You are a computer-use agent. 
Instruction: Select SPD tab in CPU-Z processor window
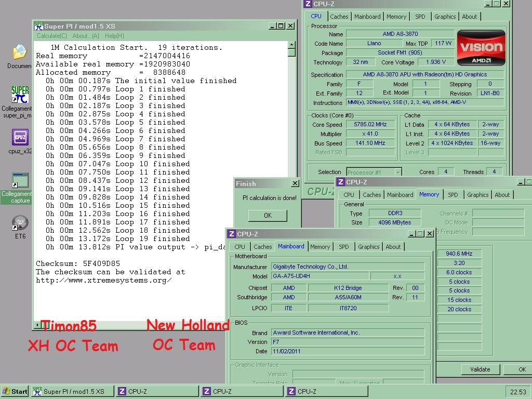[420, 17]
